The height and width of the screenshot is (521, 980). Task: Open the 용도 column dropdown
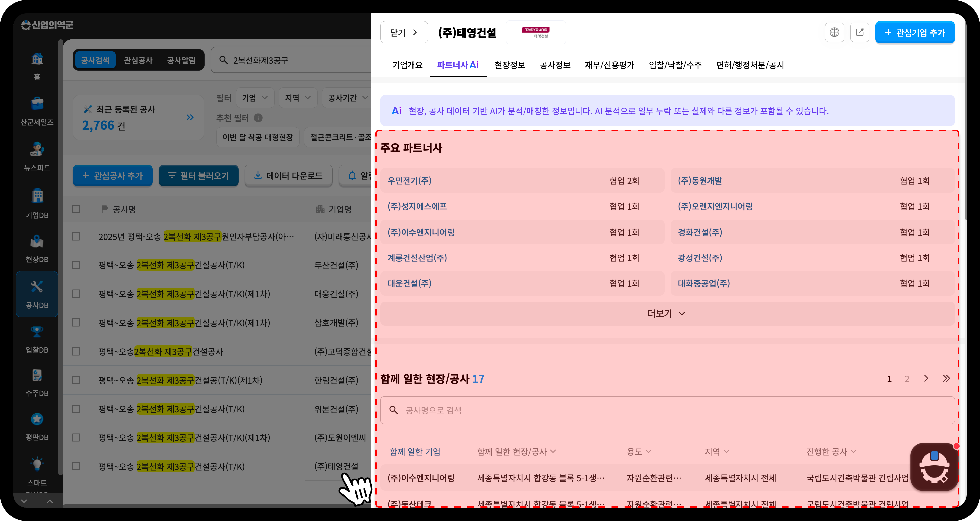point(639,452)
